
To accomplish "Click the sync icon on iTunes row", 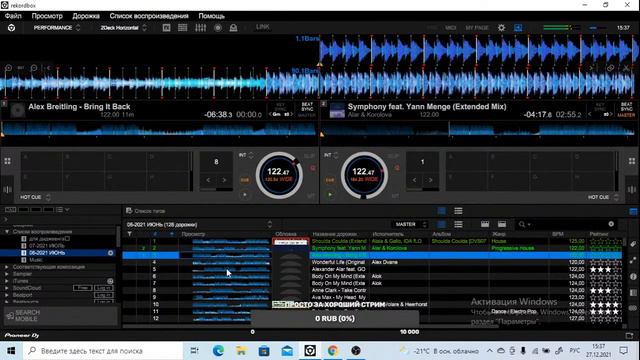I will coord(110,281).
